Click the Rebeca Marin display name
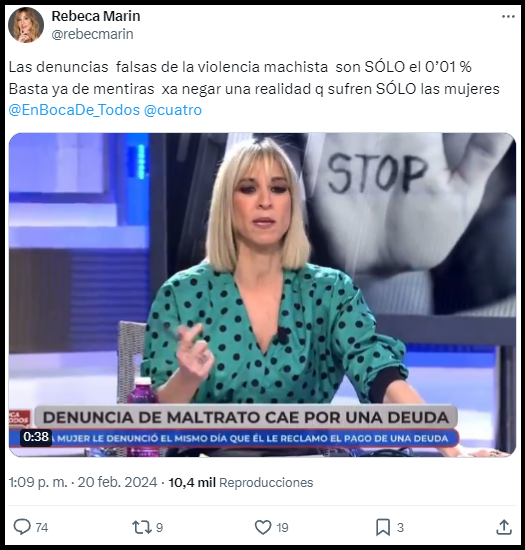Viewport: 525px width, 550px height. click(x=96, y=16)
